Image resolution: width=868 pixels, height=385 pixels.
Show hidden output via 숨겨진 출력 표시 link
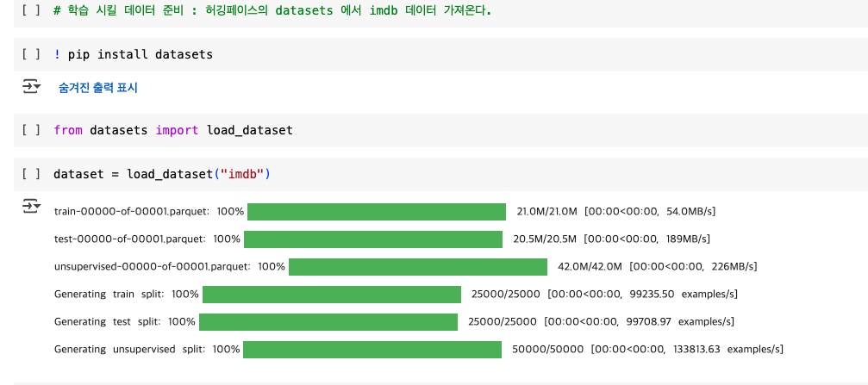point(98,87)
